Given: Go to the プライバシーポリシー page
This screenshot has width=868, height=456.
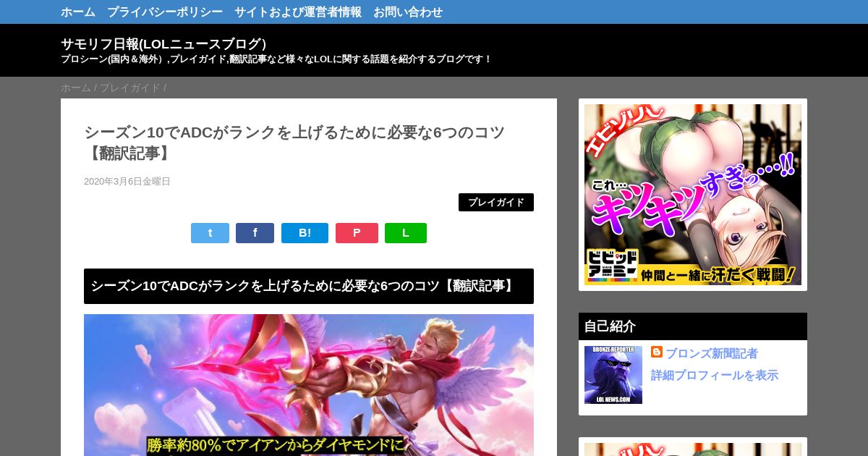Looking at the screenshot, I should pyautogui.click(x=165, y=12).
